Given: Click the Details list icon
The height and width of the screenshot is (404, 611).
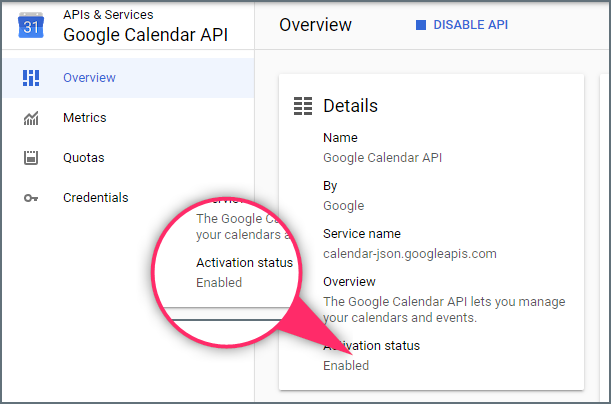Looking at the screenshot, I should 303,105.
